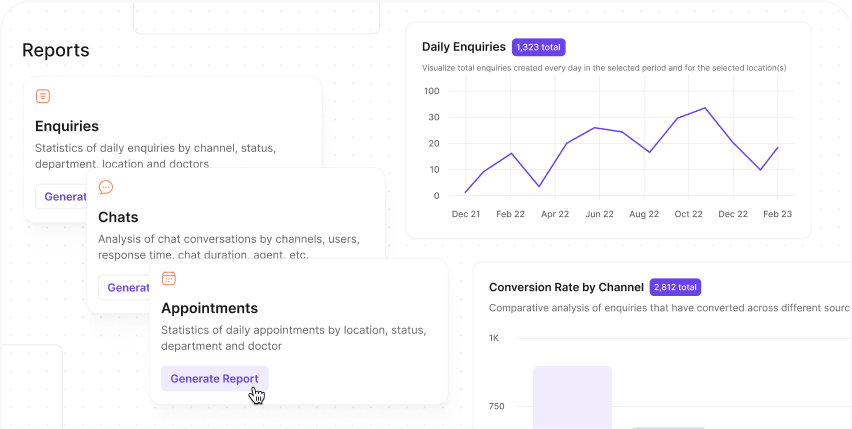Generate the Appointments report
Viewport: 852px width, 429px height.
pos(215,378)
